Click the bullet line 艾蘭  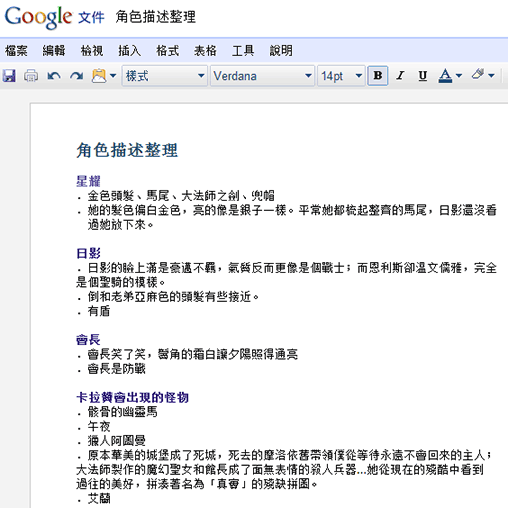(99, 498)
